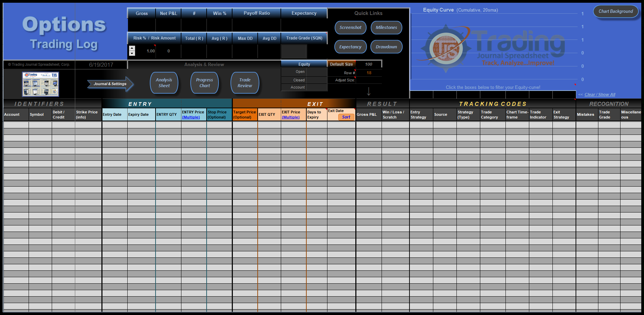Go to the Progress Chart

pos(204,83)
